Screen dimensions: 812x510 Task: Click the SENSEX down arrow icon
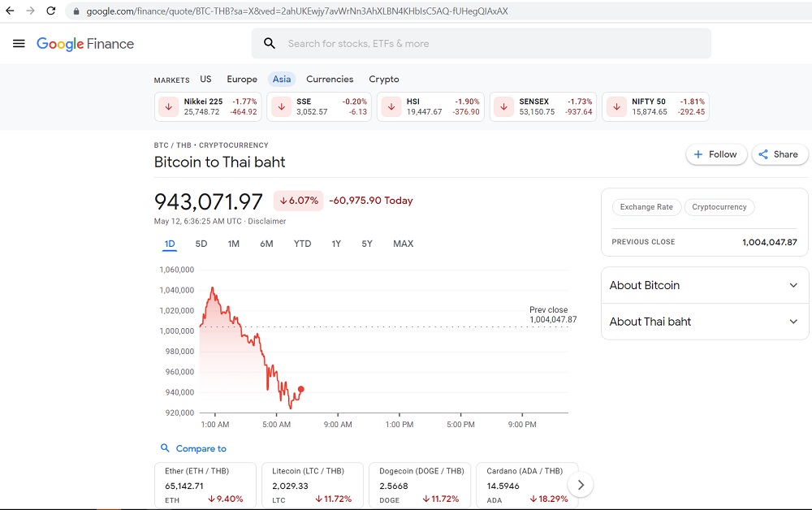pos(504,106)
